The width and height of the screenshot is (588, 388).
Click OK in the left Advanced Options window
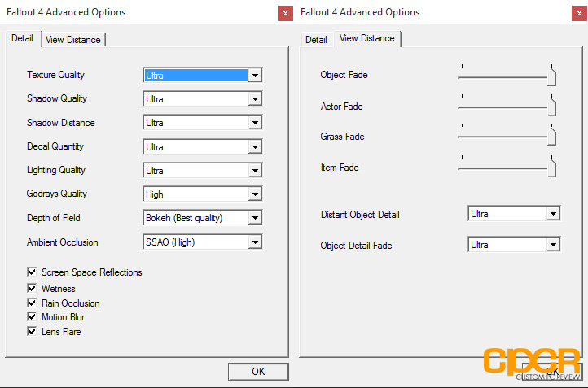pos(258,372)
